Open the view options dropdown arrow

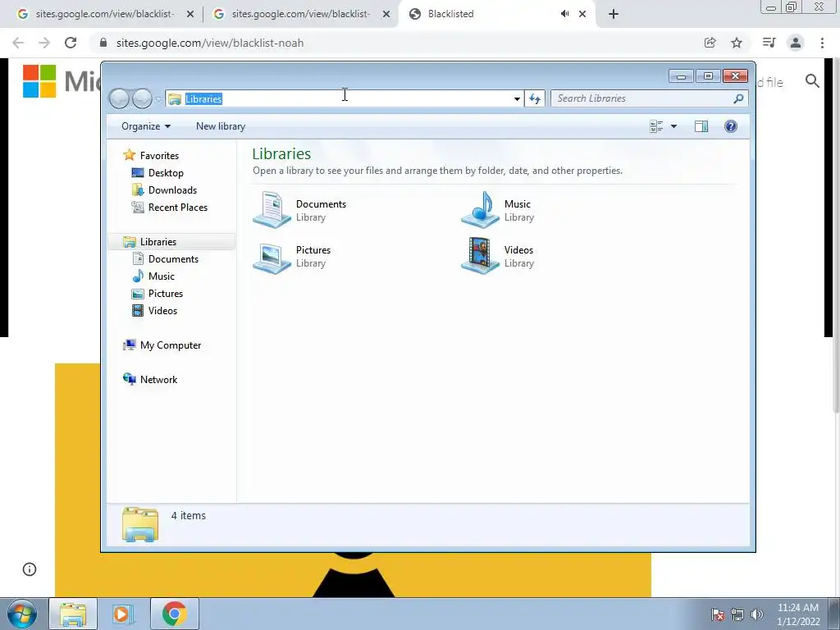(x=674, y=126)
